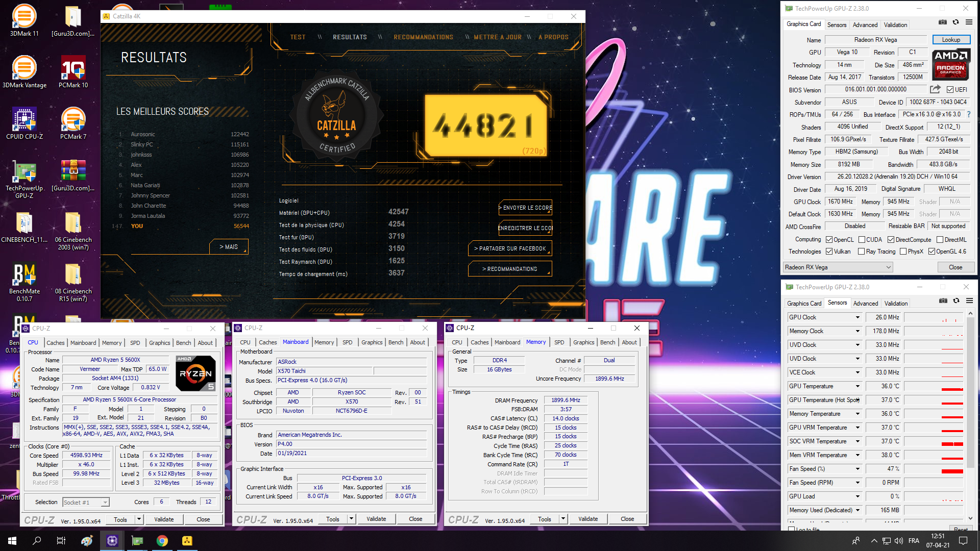
Task: Click the Fan Speed (%) sensor graph
Action: coord(934,469)
